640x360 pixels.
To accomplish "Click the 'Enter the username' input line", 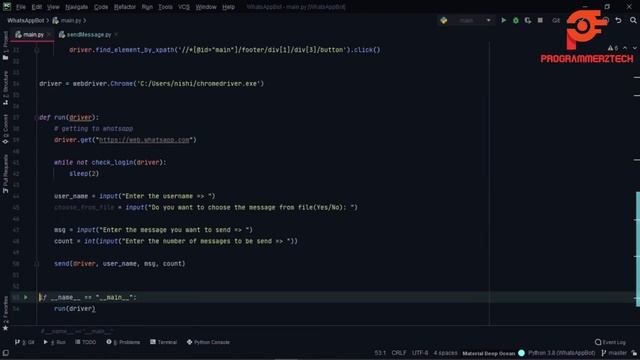I will click(135, 196).
